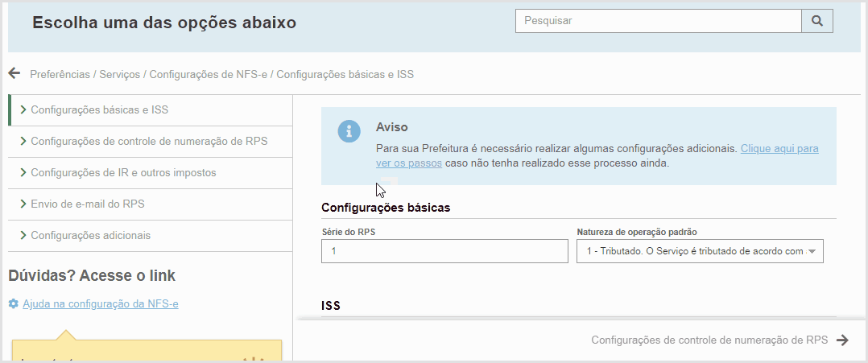
Task: Go to next step Configurações de controle de numeração
Action: tap(720, 340)
